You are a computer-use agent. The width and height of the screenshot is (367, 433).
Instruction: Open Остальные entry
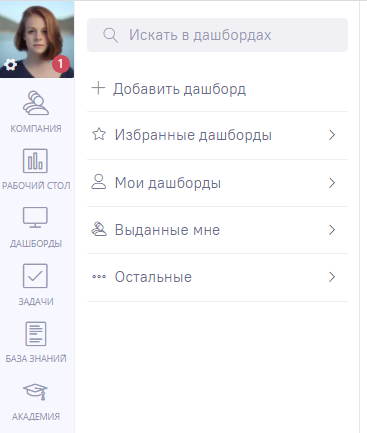(x=217, y=277)
